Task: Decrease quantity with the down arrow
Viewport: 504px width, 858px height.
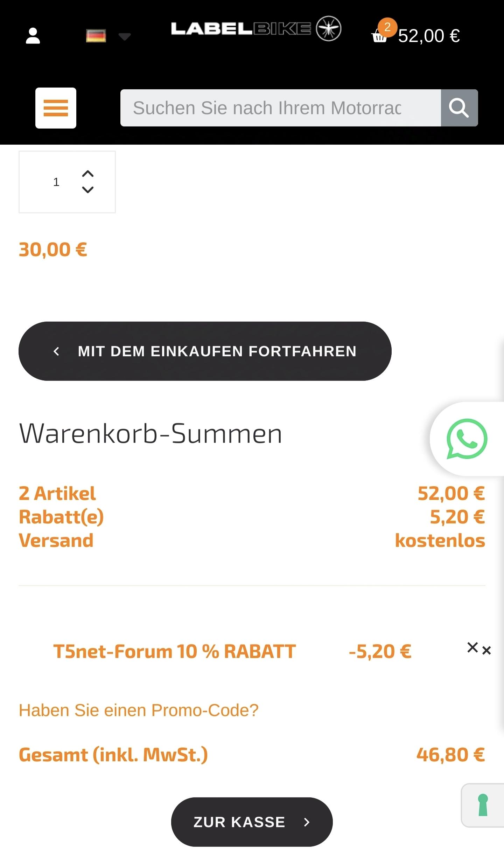Action: 87,190
